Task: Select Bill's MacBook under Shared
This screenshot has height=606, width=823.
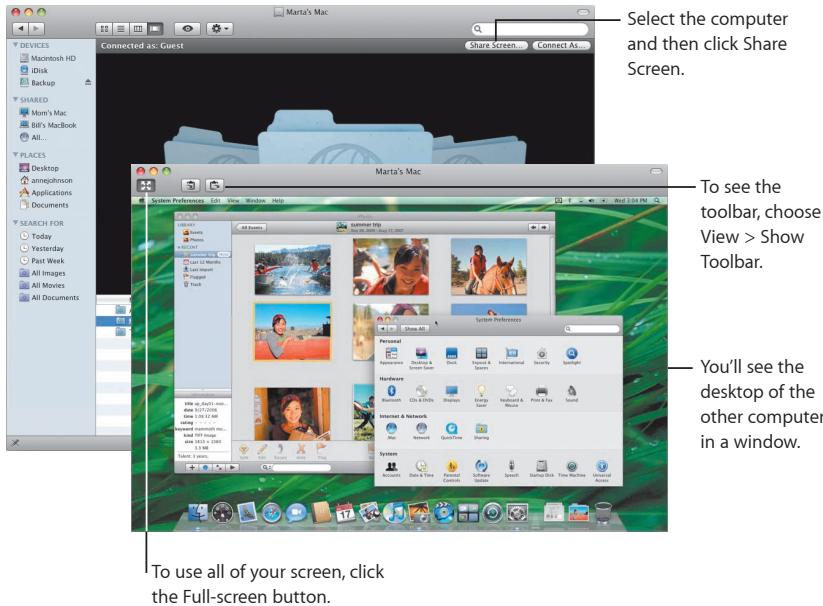Action: [x=48, y=125]
